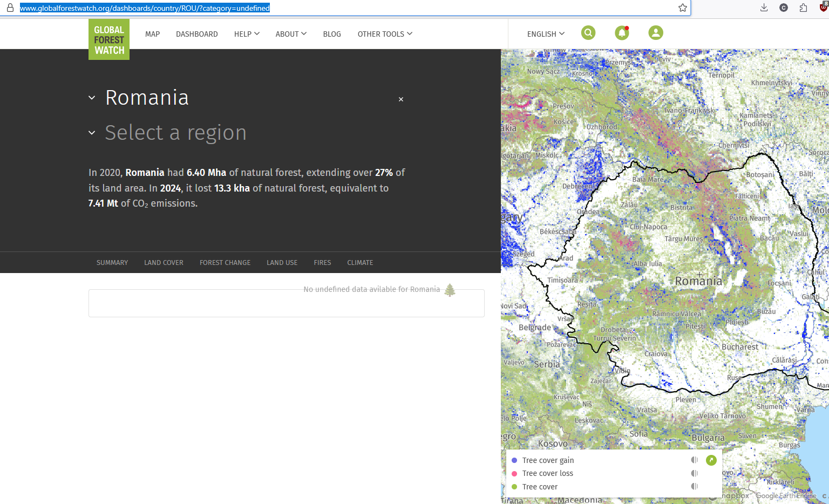The image size is (829, 504).
Task: Open notifications bell icon
Action: [x=622, y=33]
